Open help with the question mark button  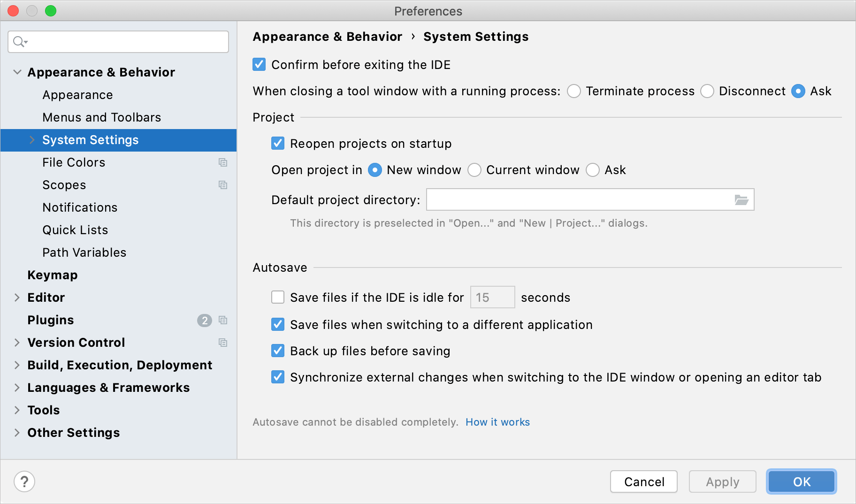(x=24, y=481)
